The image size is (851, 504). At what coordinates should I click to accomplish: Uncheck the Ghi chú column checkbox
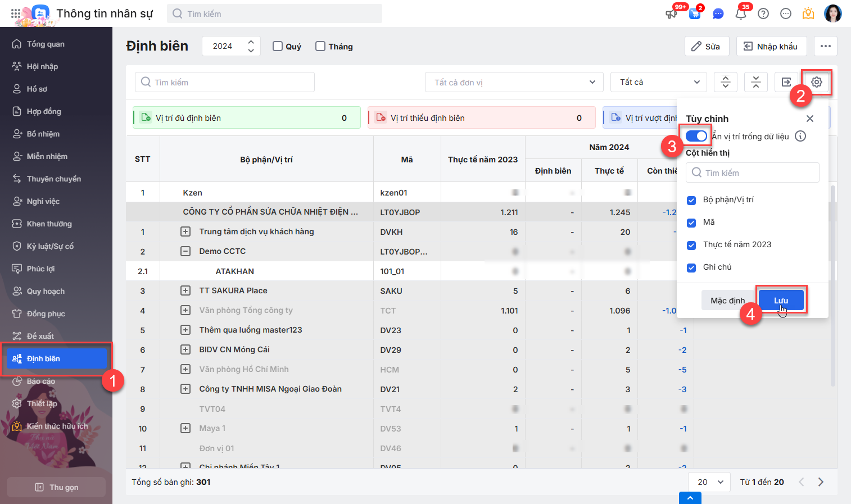click(x=691, y=267)
